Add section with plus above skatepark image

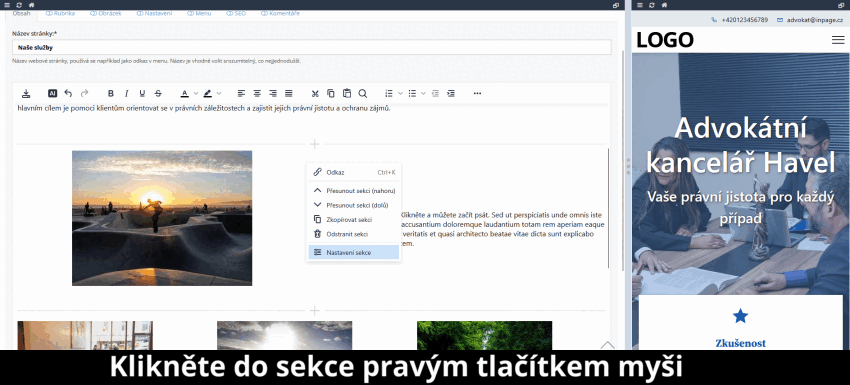(314, 144)
